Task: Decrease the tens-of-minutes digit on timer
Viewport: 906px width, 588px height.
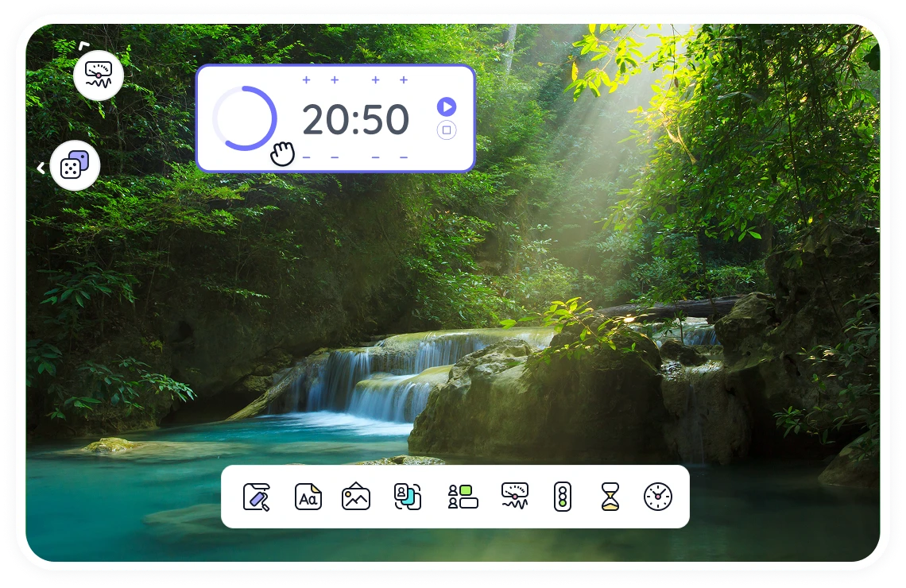Action: (306, 157)
